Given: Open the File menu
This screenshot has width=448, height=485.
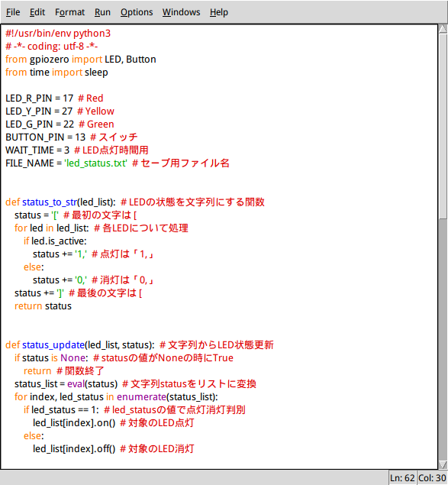Looking at the screenshot, I should (x=13, y=12).
